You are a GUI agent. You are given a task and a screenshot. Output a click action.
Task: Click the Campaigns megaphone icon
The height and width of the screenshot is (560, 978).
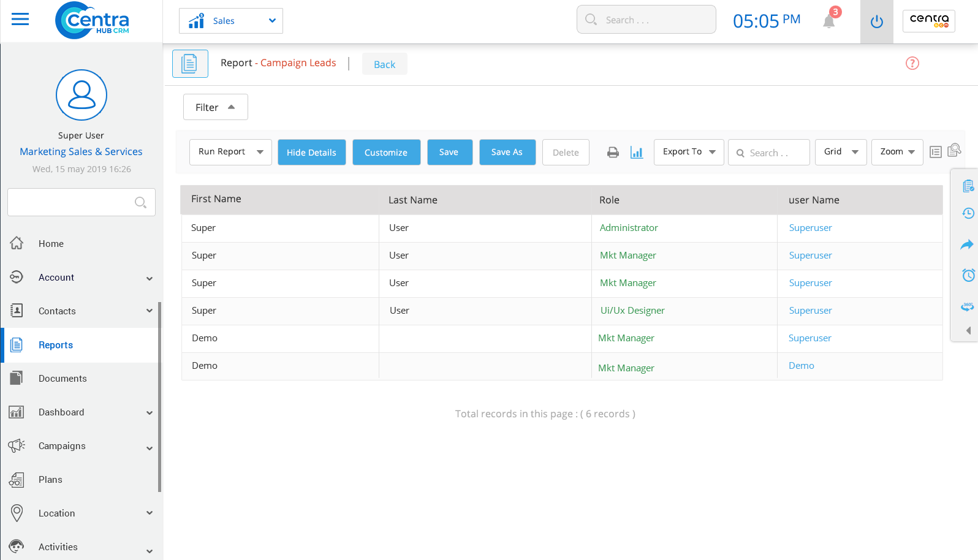coord(17,445)
